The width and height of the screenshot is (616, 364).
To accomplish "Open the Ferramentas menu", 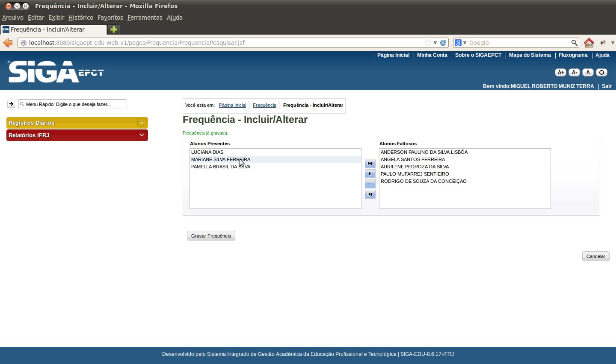I will pyautogui.click(x=145, y=18).
